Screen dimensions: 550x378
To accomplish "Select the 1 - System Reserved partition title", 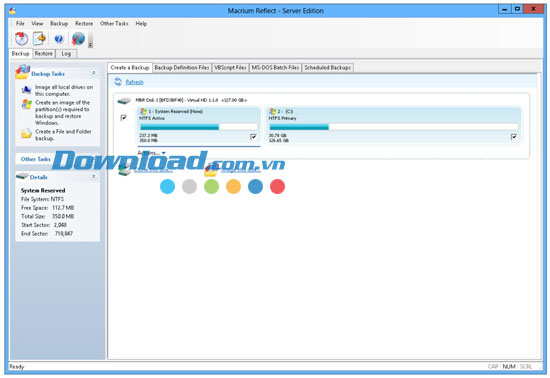I will 175,112.
